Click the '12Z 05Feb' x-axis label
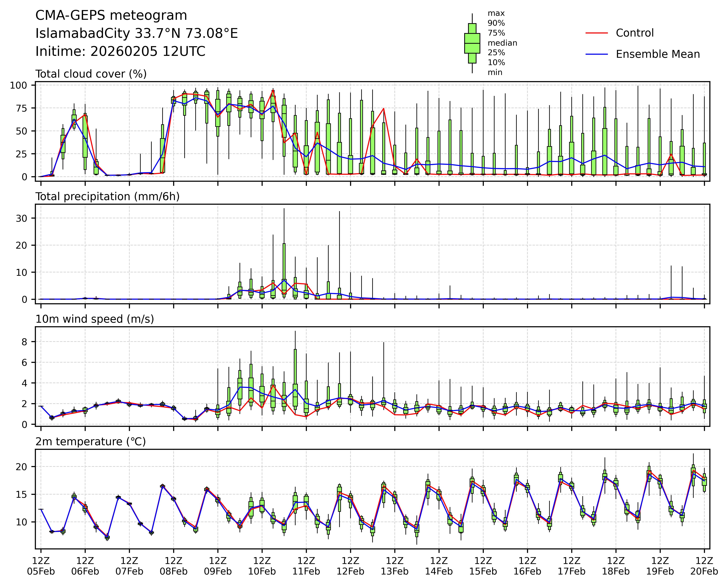The width and height of the screenshot is (728, 586). (41, 566)
